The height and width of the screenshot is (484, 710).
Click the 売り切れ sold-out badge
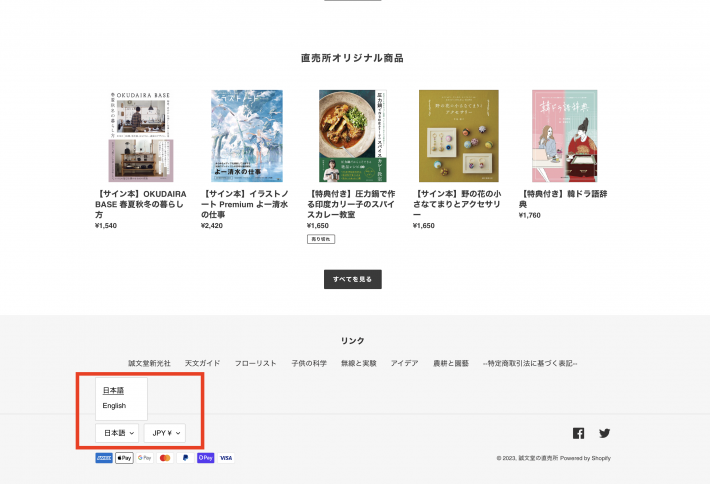pos(321,239)
